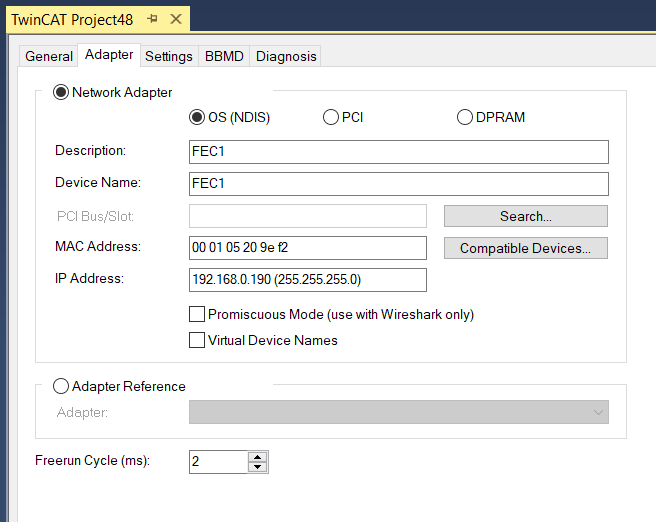
Task: Close the TwinCAT Project48 tab
Action: tap(176, 19)
